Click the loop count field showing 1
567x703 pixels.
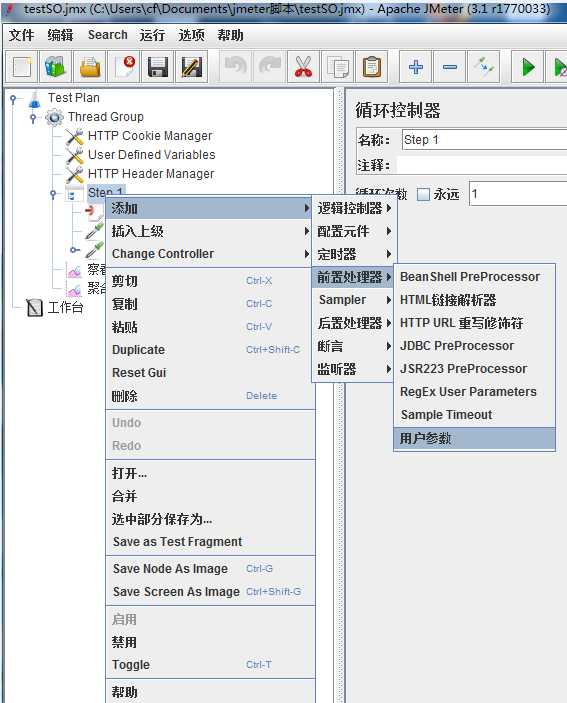coord(518,194)
